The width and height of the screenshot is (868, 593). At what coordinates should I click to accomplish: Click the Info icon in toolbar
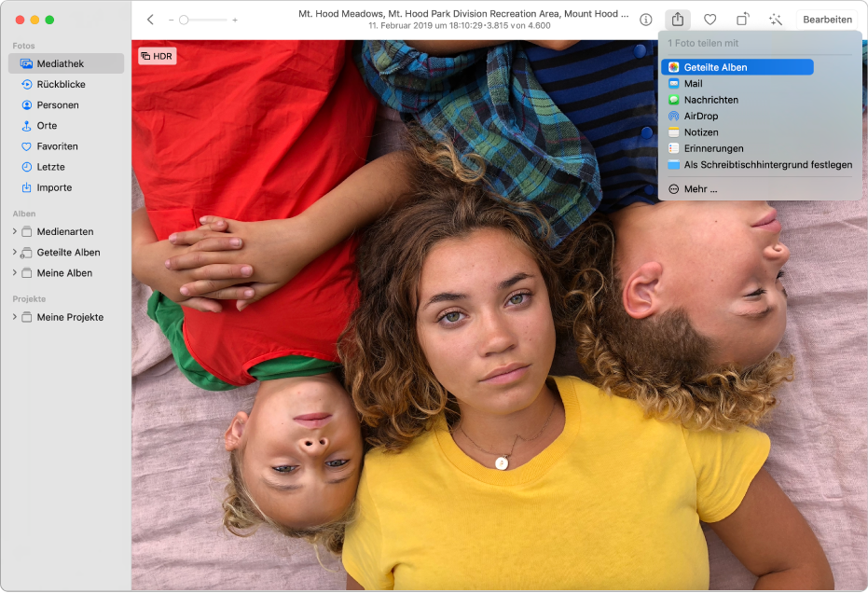coord(646,20)
